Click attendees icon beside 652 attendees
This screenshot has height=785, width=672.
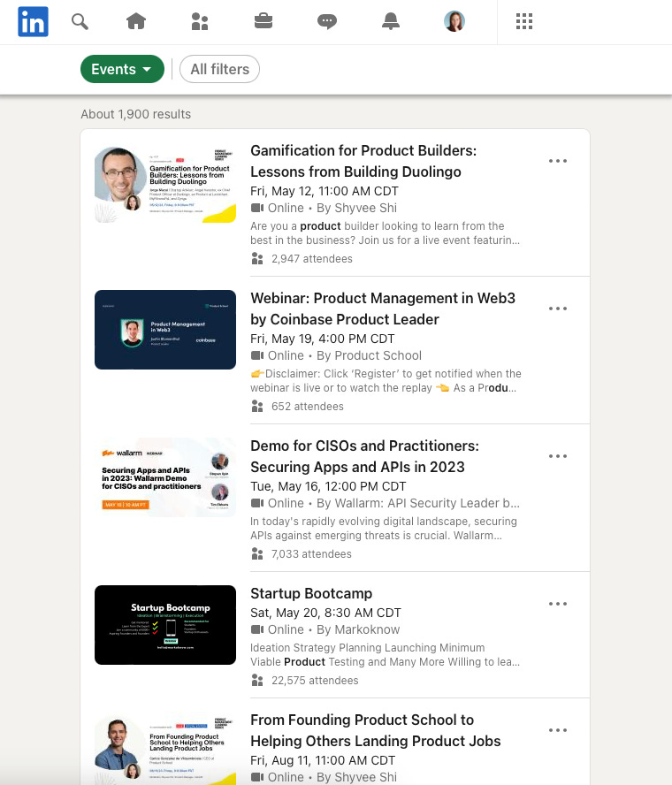[x=257, y=407]
